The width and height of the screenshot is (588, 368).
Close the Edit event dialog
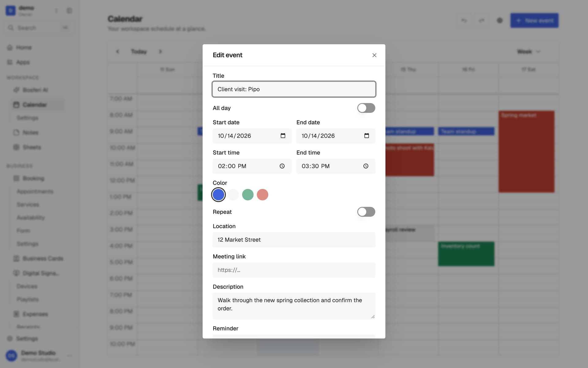point(374,55)
